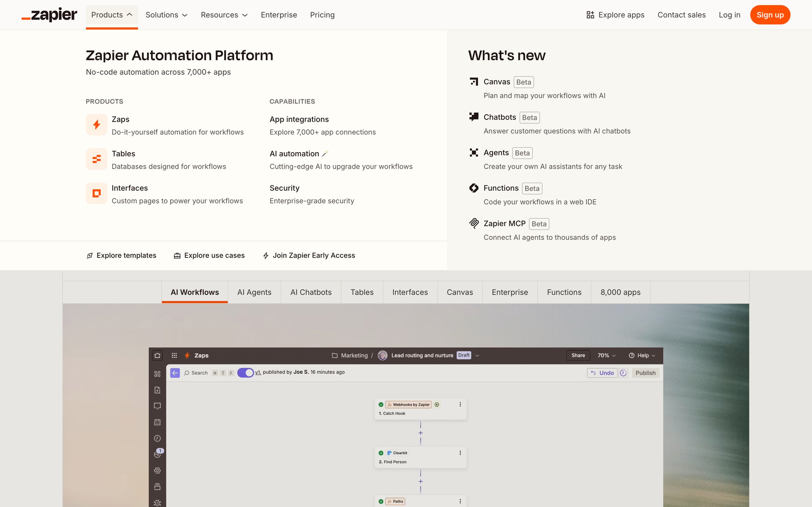Click the Zaps lightning bolt icon
This screenshot has height=507, width=812.
coord(96,125)
